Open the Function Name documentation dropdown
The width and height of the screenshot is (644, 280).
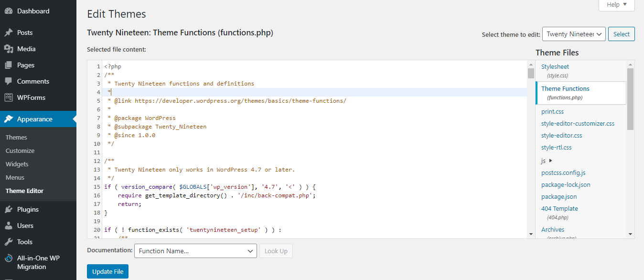point(196,251)
